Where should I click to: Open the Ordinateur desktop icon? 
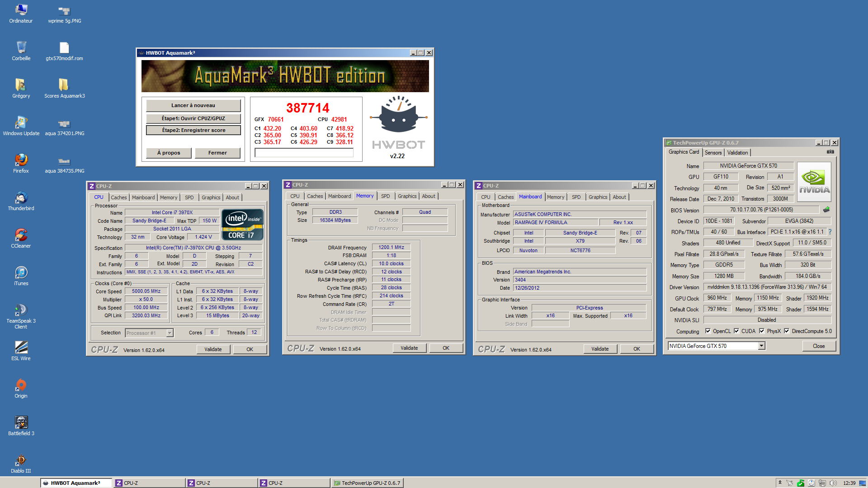21,14
